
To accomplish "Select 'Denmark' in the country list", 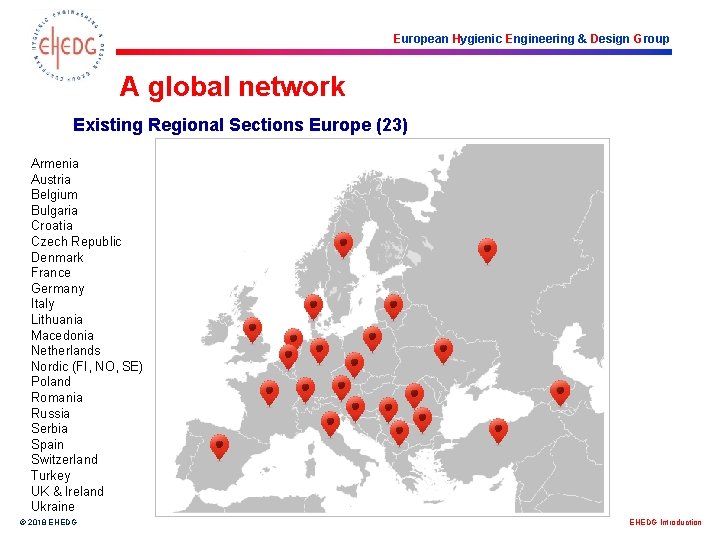I will coord(57,257).
